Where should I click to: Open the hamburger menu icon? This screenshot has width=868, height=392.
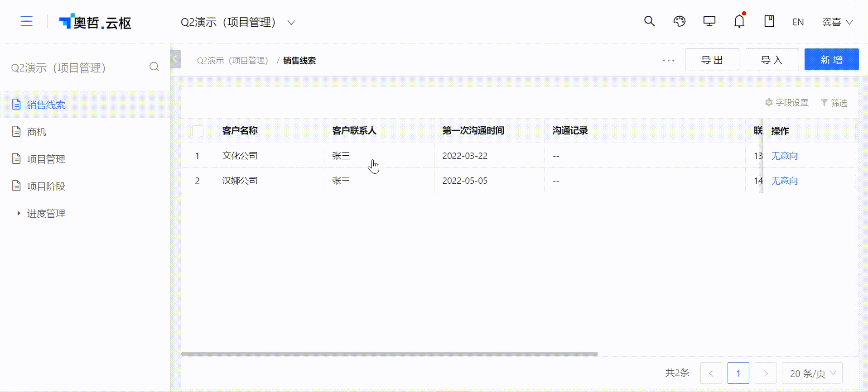pos(27,21)
